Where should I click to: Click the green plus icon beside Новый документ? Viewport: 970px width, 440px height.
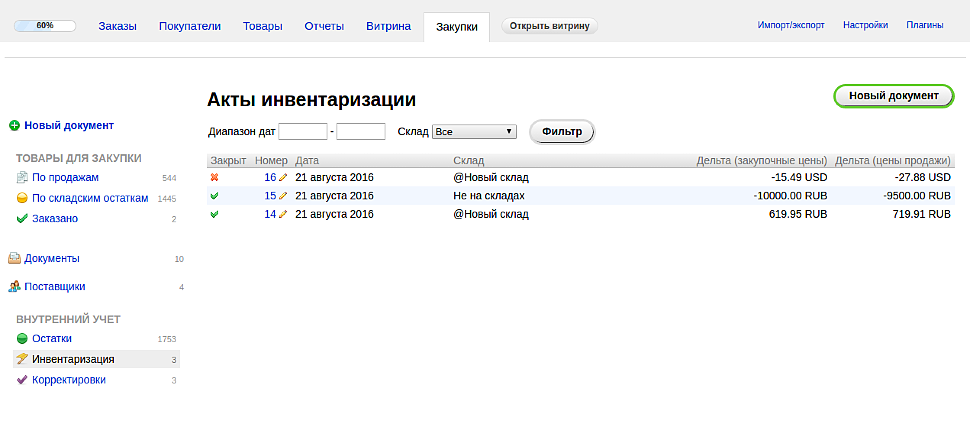(x=14, y=126)
